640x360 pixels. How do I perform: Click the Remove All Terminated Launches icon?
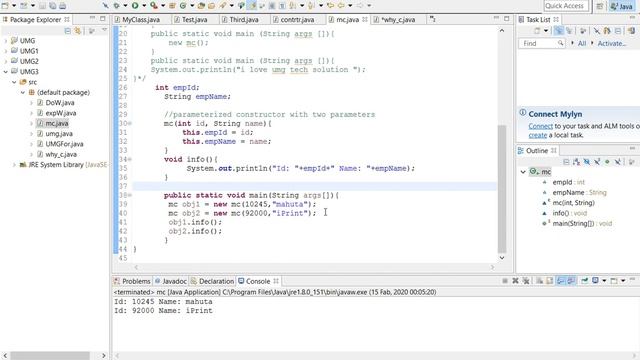(x=526, y=281)
